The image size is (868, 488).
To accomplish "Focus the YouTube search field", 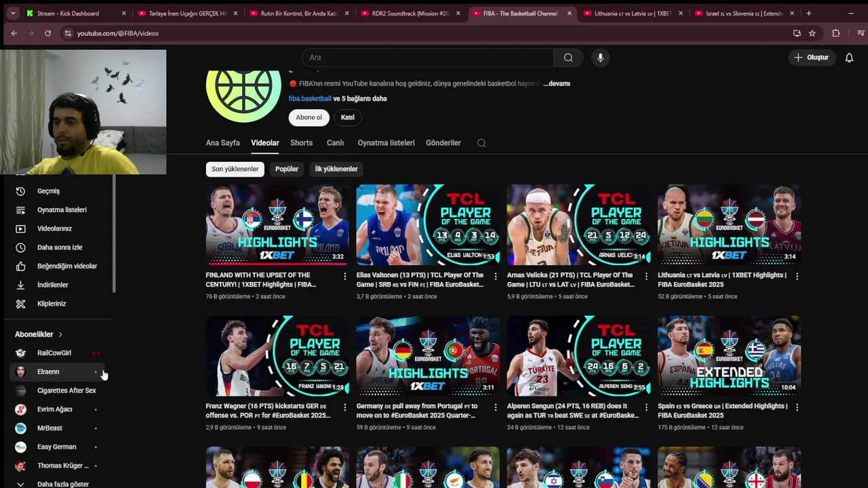I will (427, 58).
